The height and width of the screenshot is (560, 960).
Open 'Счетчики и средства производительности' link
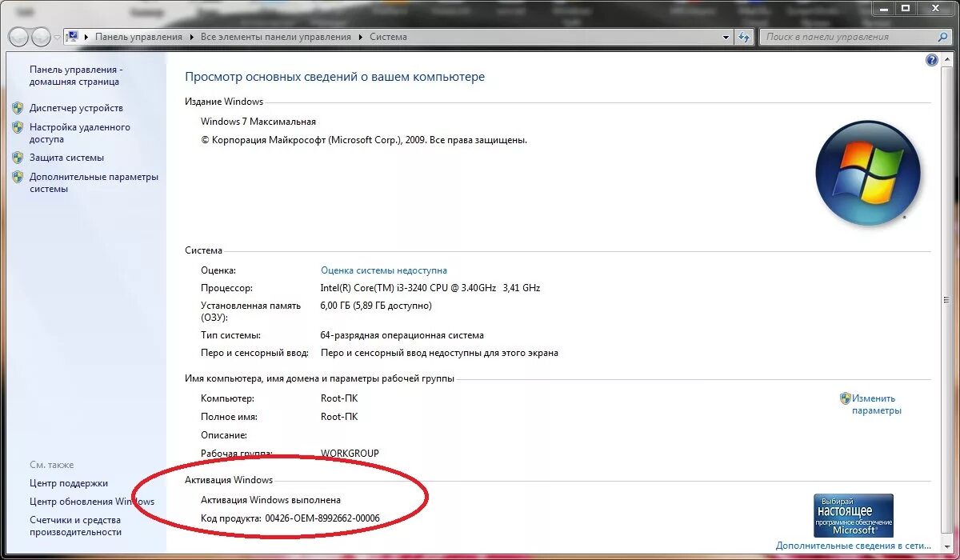click(76, 526)
